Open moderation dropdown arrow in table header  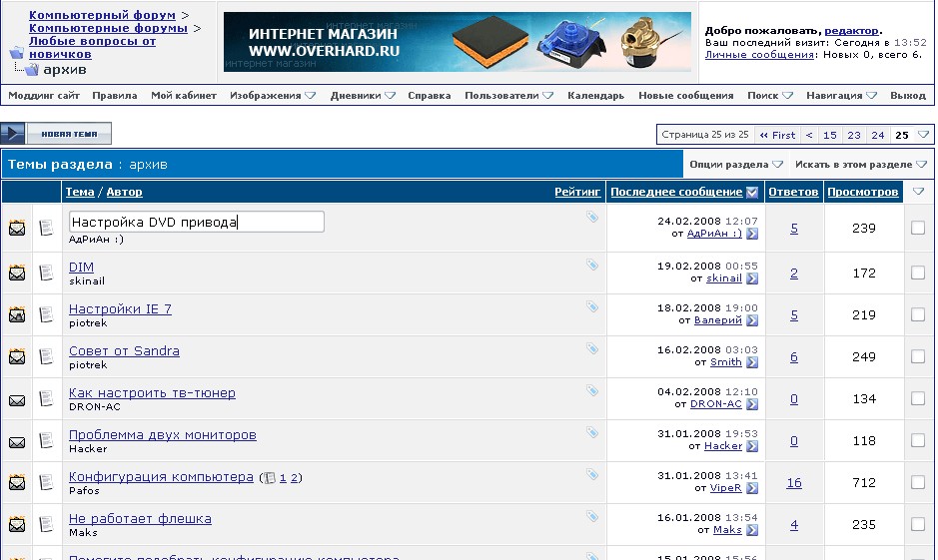[x=918, y=192]
